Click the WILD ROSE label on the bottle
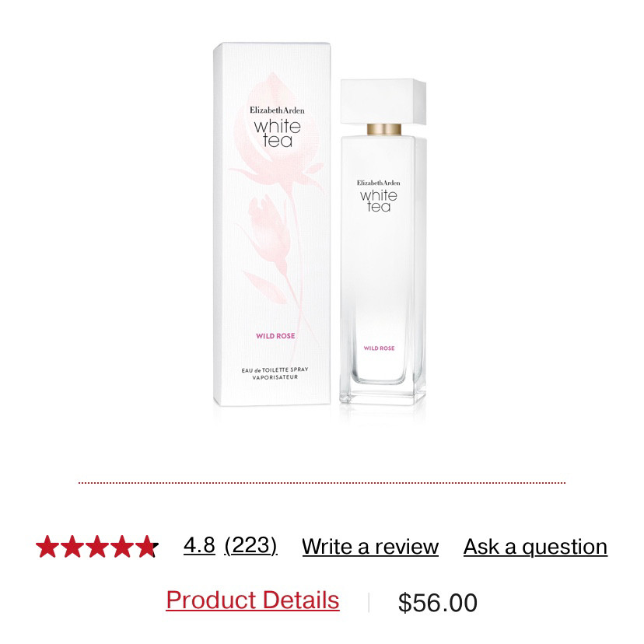The width and height of the screenshot is (644, 644). click(x=379, y=348)
